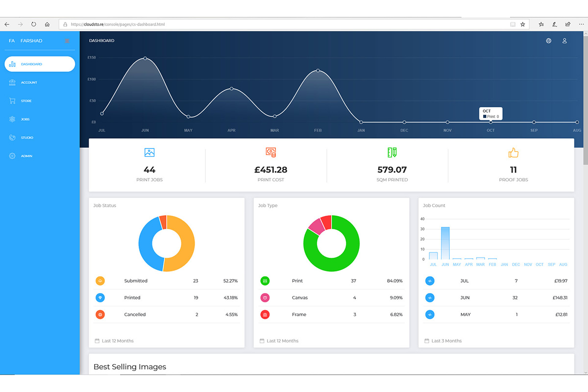Click the Proof Jobs thumbs-up icon
The width and height of the screenshot is (588, 392).
513,153
